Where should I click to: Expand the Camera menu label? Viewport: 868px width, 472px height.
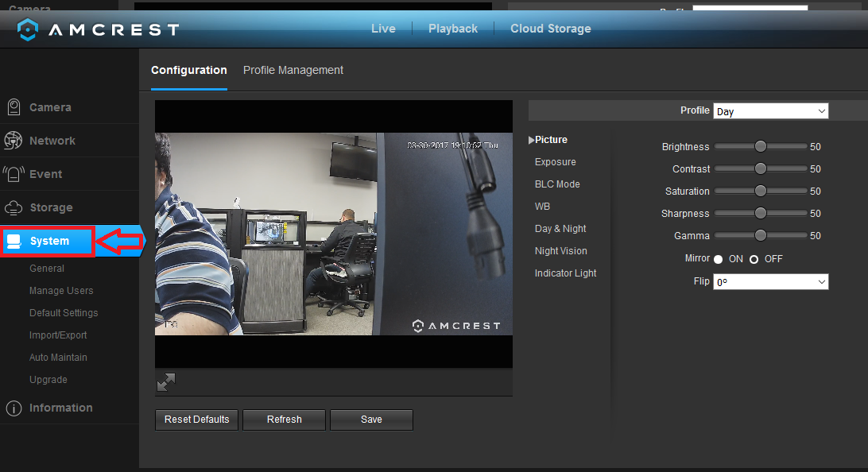coord(50,107)
